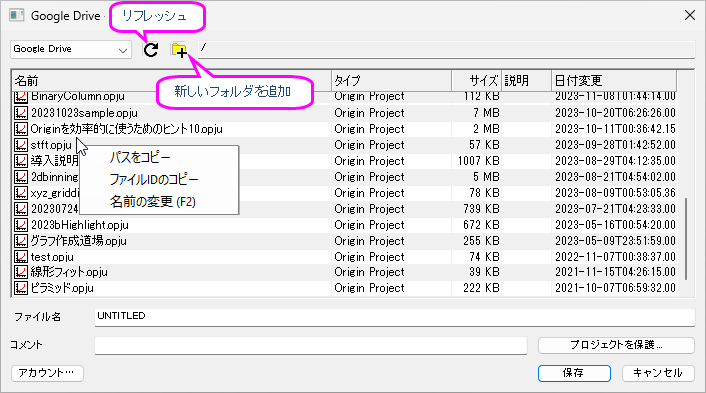The width and height of the screenshot is (706, 393).
Task: Select Originを効率的に使うためのヒント10.opju
Action: 127,129
